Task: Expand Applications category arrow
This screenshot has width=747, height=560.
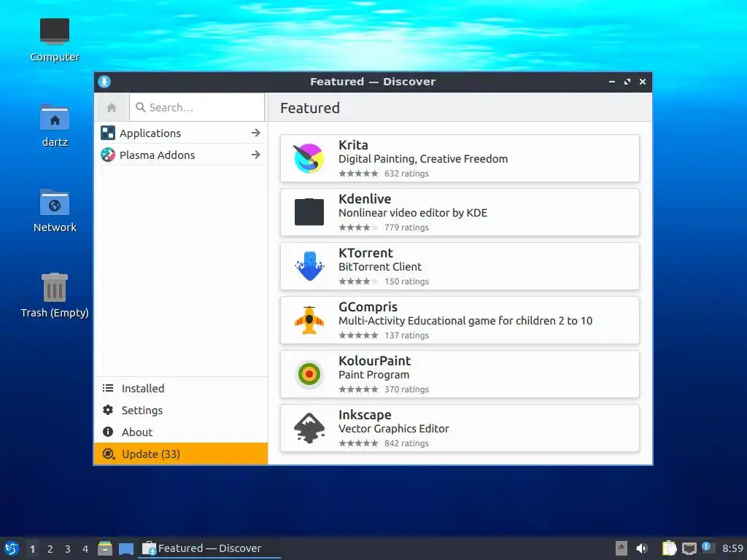Action: point(256,133)
